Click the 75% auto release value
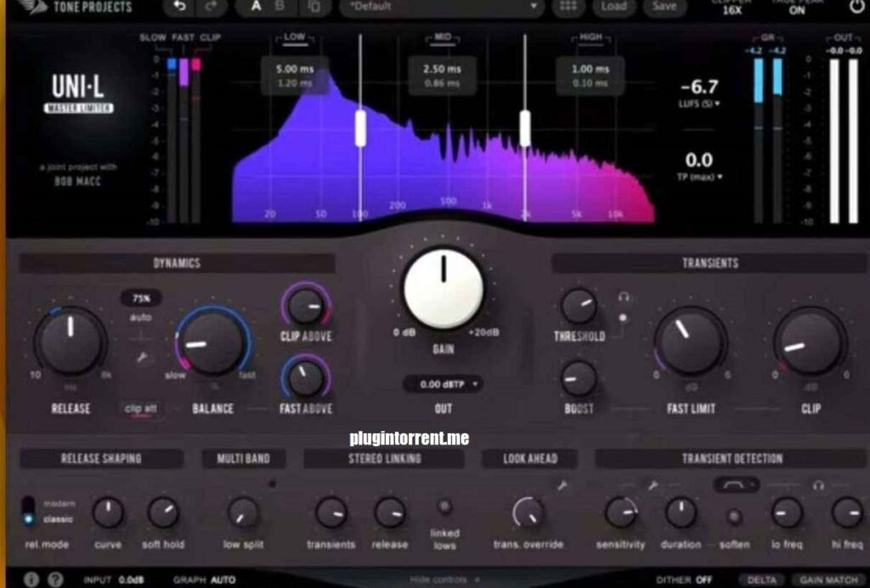This screenshot has width=870, height=588. click(x=141, y=298)
